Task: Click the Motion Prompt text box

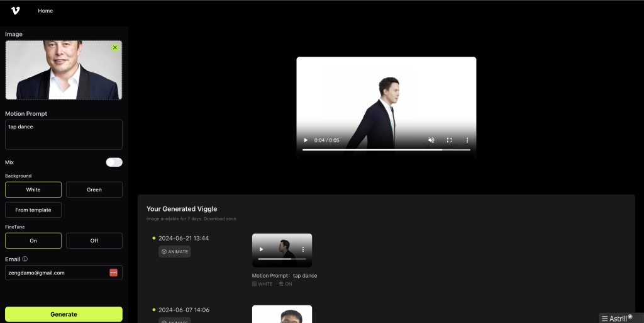Action: tap(64, 135)
